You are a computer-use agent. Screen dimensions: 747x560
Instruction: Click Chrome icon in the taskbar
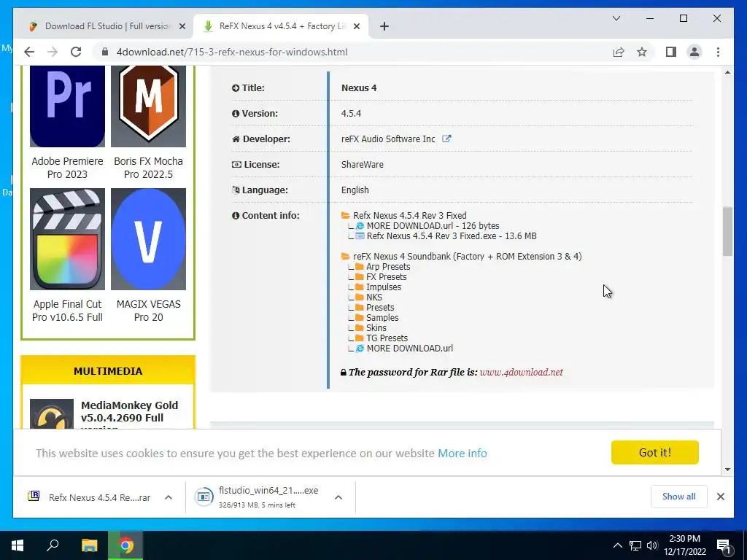pyautogui.click(x=125, y=545)
